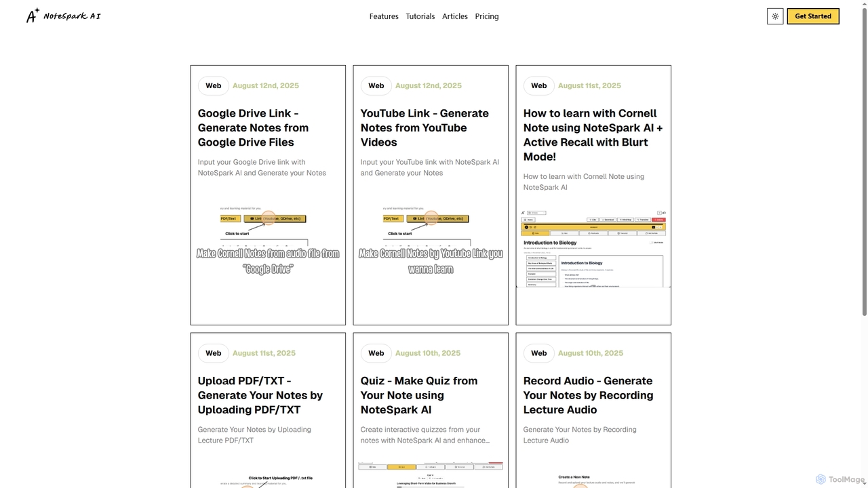Open the Google Drive Link article title
Viewport: 868px width, 488px height.
coord(253,127)
